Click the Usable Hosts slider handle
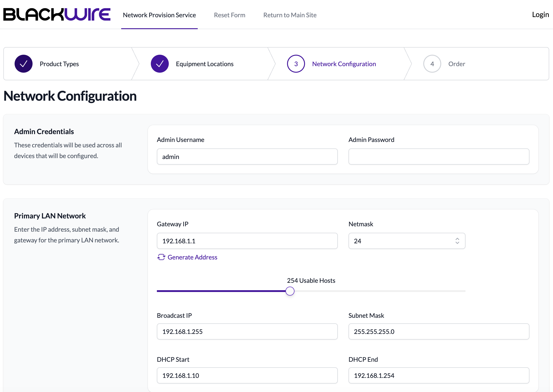 (x=290, y=291)
